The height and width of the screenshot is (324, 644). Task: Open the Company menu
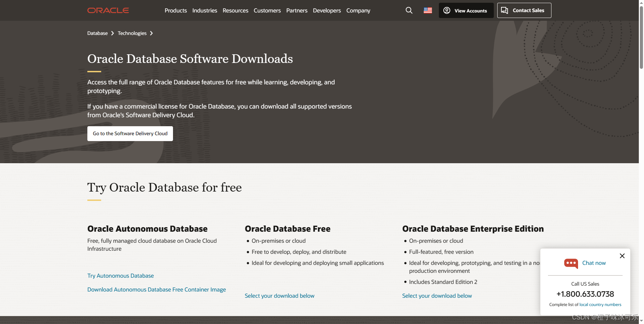click(x=358, y=10)
